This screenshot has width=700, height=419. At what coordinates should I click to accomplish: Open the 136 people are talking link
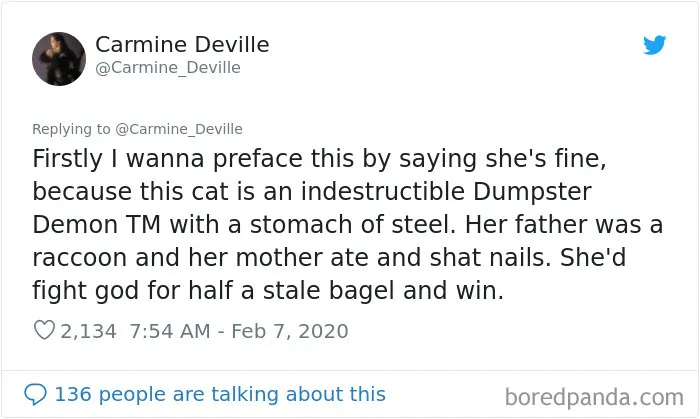220,394
